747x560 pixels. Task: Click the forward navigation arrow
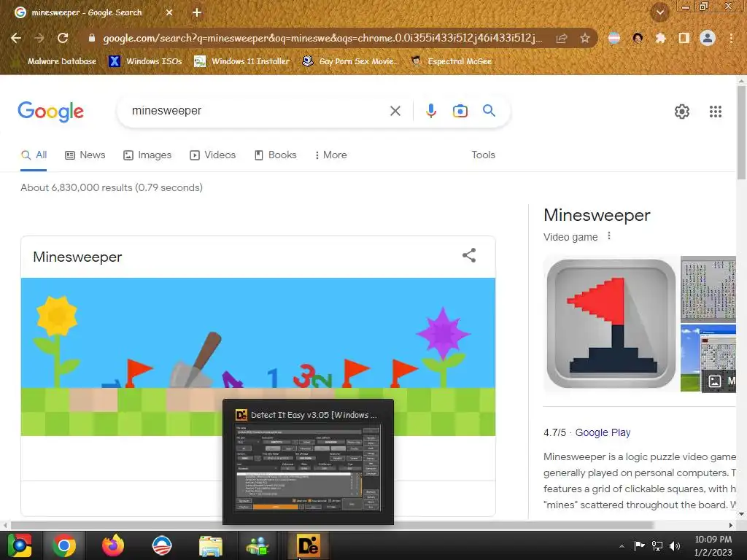[39, 38]
